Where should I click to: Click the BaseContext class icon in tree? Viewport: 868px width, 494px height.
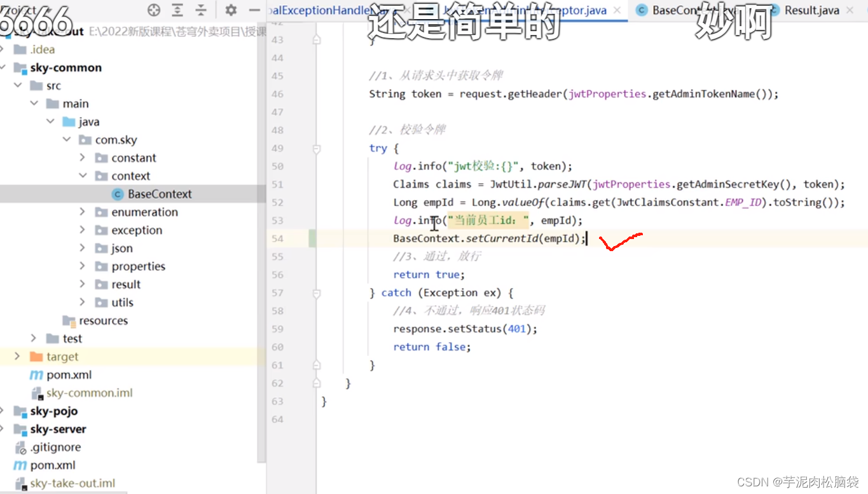click(x=118, y=194)
